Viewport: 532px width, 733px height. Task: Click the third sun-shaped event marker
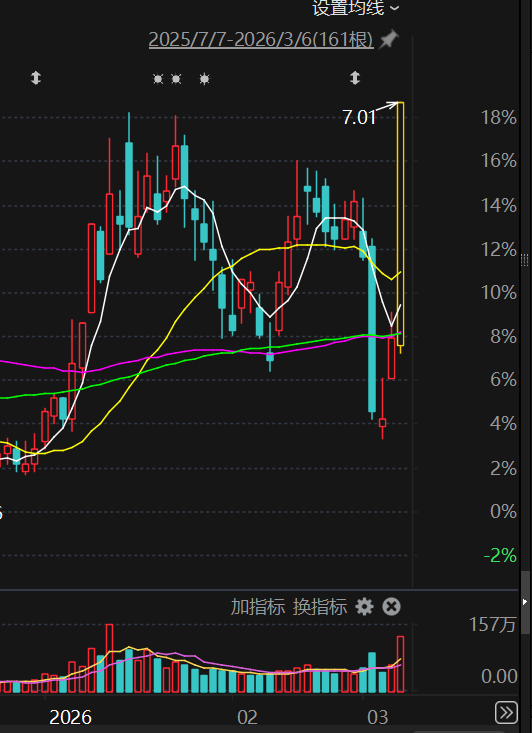point(204,79)
